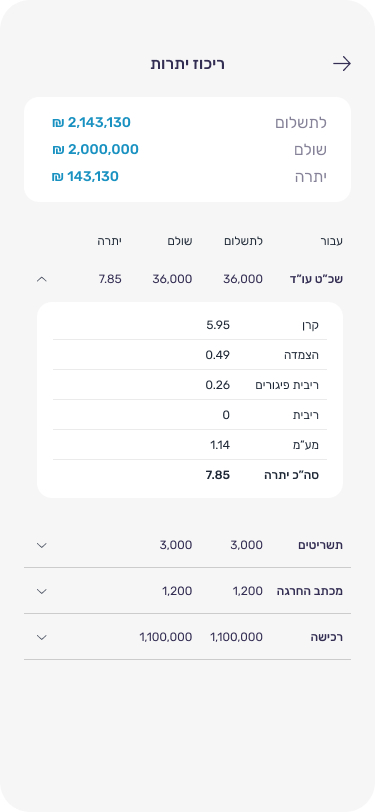Collapse the שכ"ט עו"ד row chevron
The image size is (375, 812).
point(42,279)
